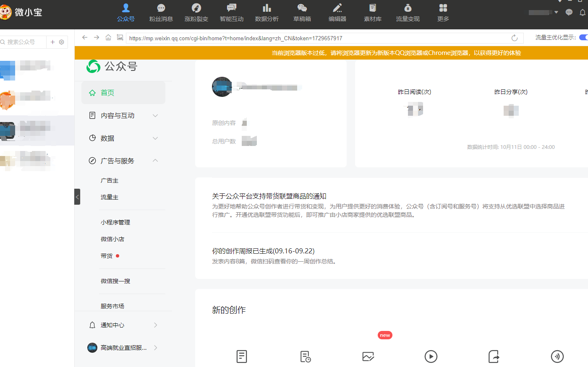Open 广告主 menu item

coord(110,180)
